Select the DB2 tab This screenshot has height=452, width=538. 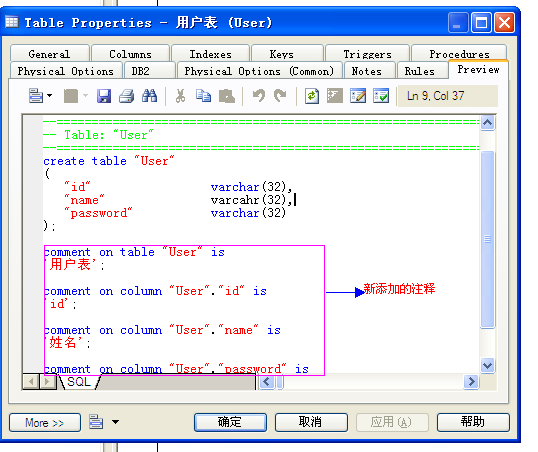tap(150, 71)
